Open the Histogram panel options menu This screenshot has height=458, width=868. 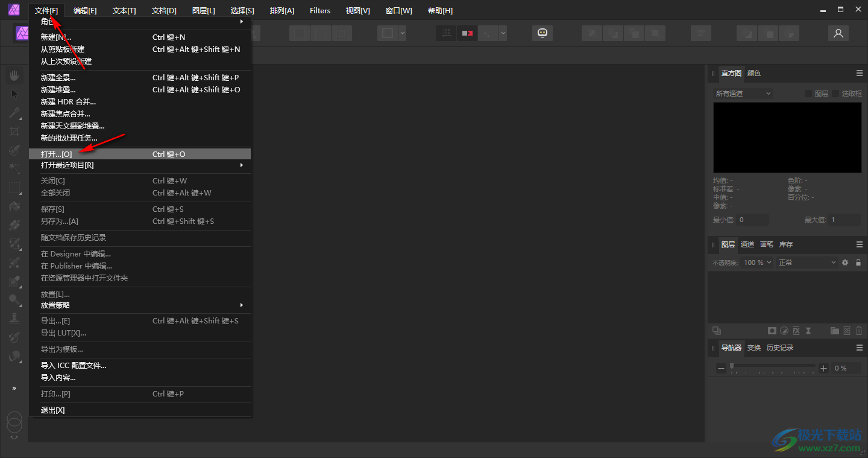pyautogui.click(x=860, y=73)
